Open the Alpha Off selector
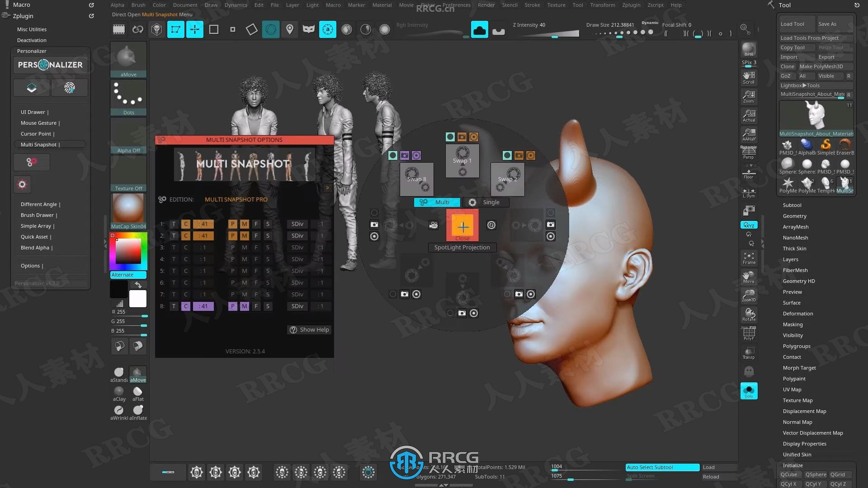Viewport: 868px width, 488px height. (x=128, y=136)
